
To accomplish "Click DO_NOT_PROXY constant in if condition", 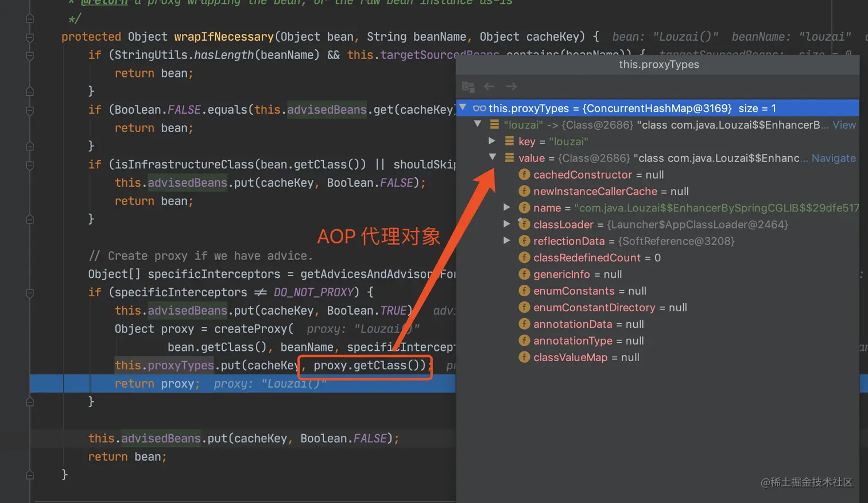I will tap(313, 292).
